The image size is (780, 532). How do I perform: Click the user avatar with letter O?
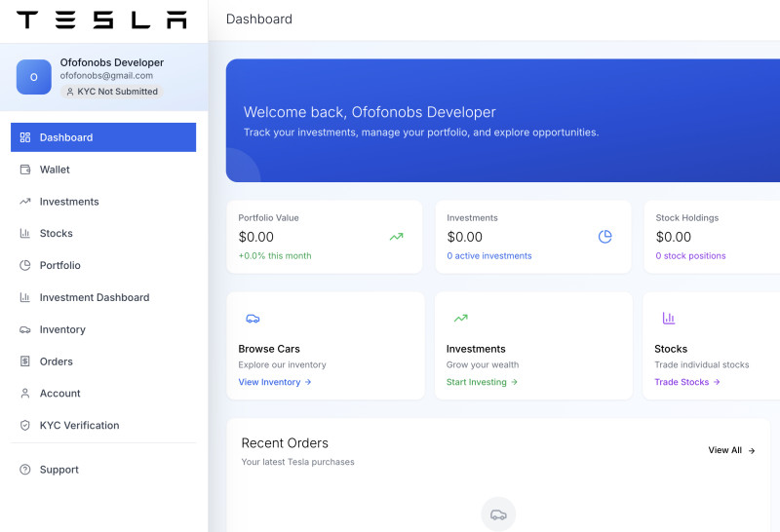(34, 77)
